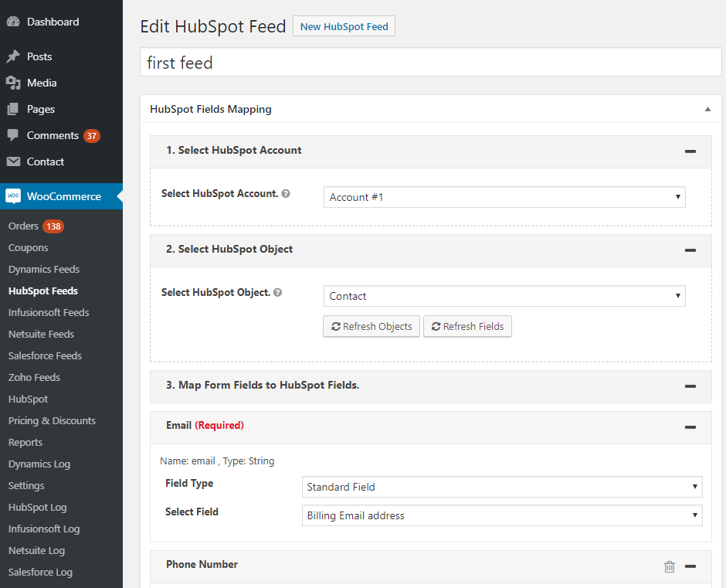Open the Pages menu item
The width and height of the screenshot is (726, 588).
tap(41, 110)
